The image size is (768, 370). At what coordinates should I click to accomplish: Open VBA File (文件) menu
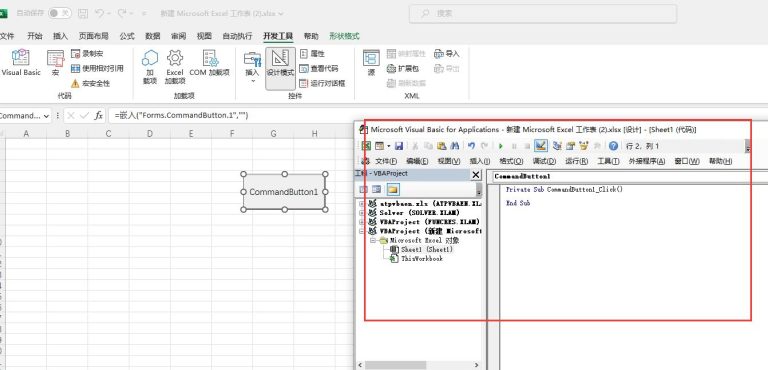tap(386, 161)
